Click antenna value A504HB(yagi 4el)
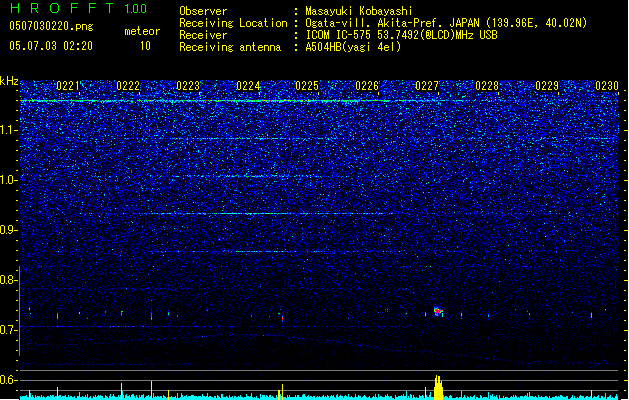This screenshot has height=400, width=629. point(353,47)
